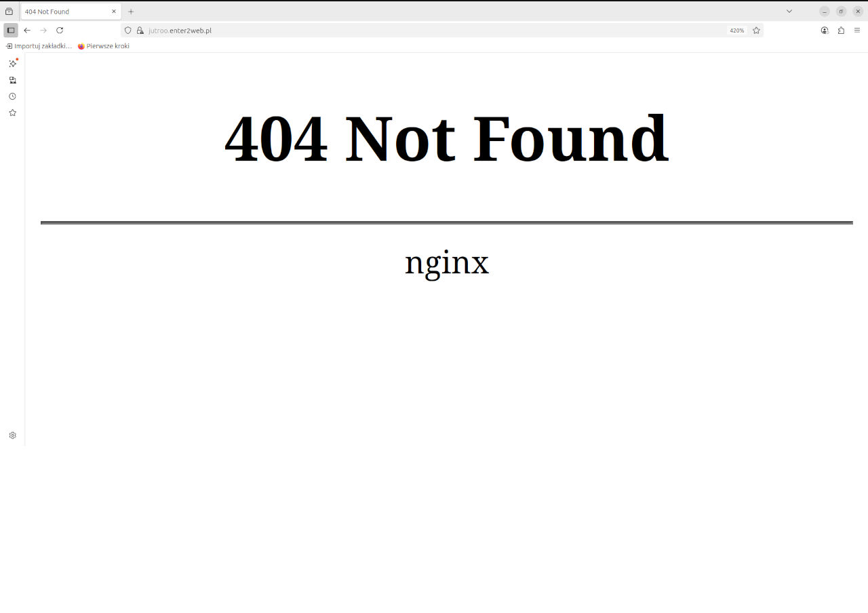Show history in the sidebar
The height and width of the screenshot is (613, 868).
coord(12,96)
